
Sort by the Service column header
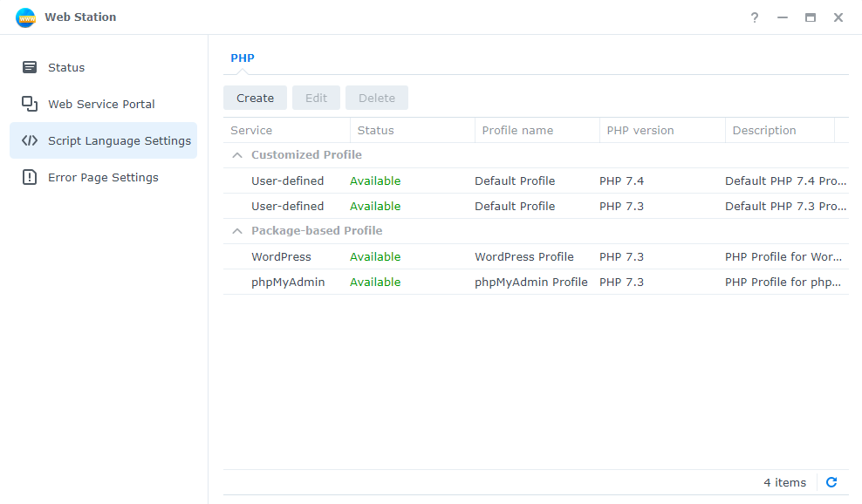286,130
